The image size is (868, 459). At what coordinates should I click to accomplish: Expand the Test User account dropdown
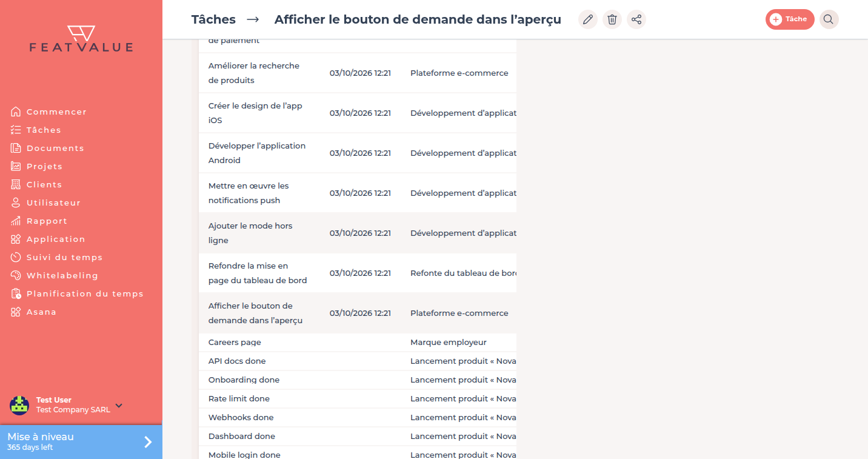point(119,406)
